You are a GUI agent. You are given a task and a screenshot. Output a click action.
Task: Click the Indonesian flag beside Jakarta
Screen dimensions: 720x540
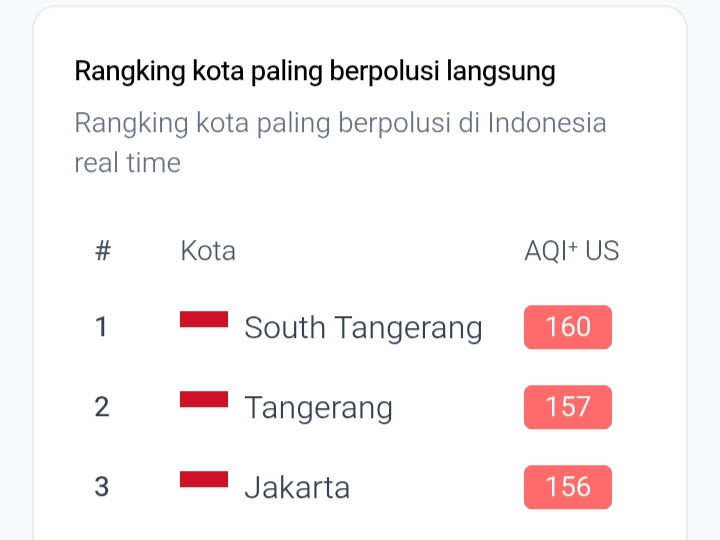tap(204, 480)
